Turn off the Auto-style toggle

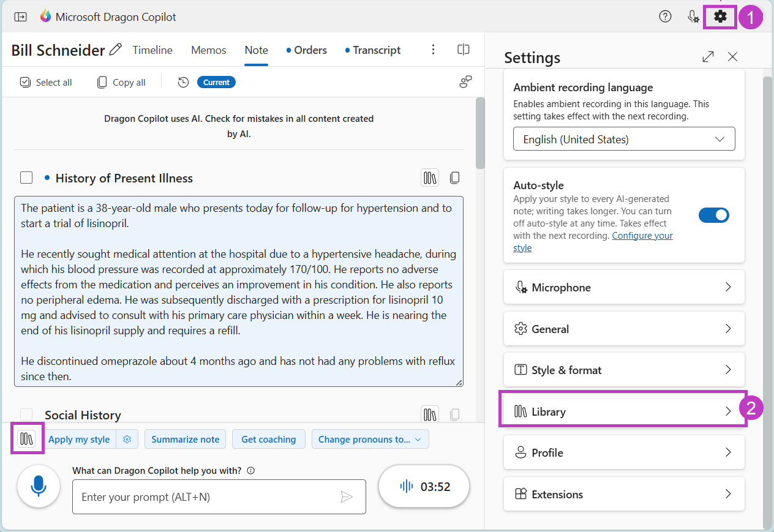[x=714, y=215]
